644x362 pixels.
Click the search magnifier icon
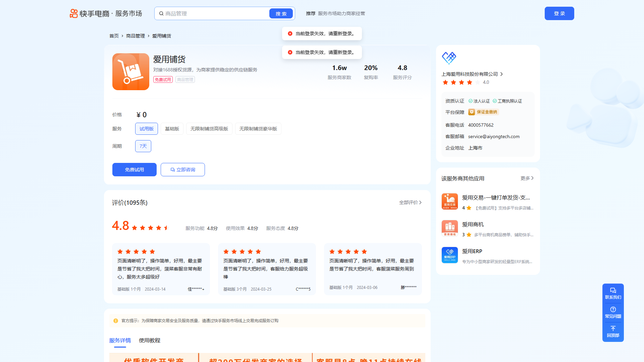[161, 13]
